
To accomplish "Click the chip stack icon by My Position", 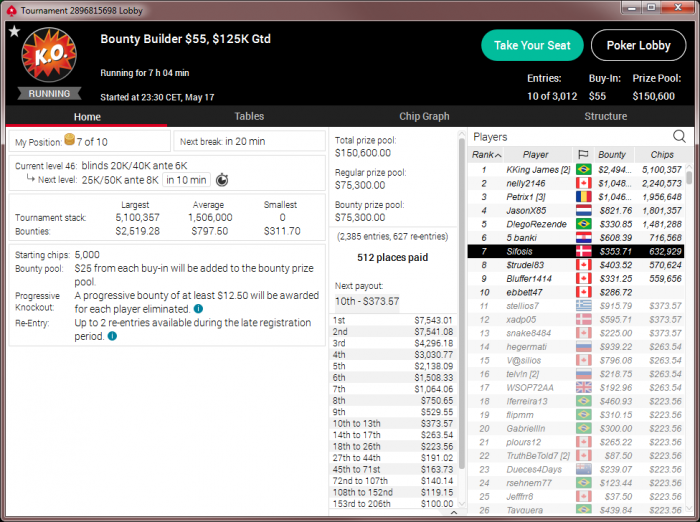I will tap(70, 139).
